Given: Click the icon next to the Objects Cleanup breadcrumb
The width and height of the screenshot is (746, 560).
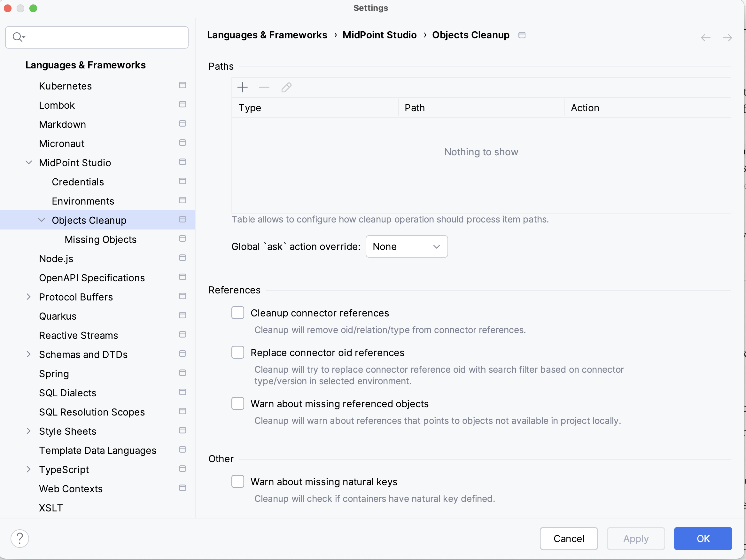Looking at the screenshot, I should [522, 35].
